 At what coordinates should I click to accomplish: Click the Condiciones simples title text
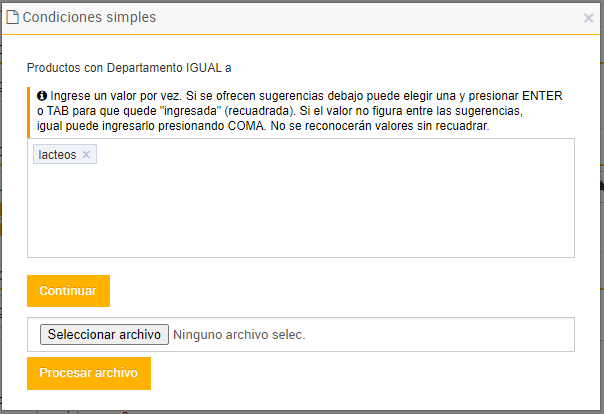[x=89, y=17]
